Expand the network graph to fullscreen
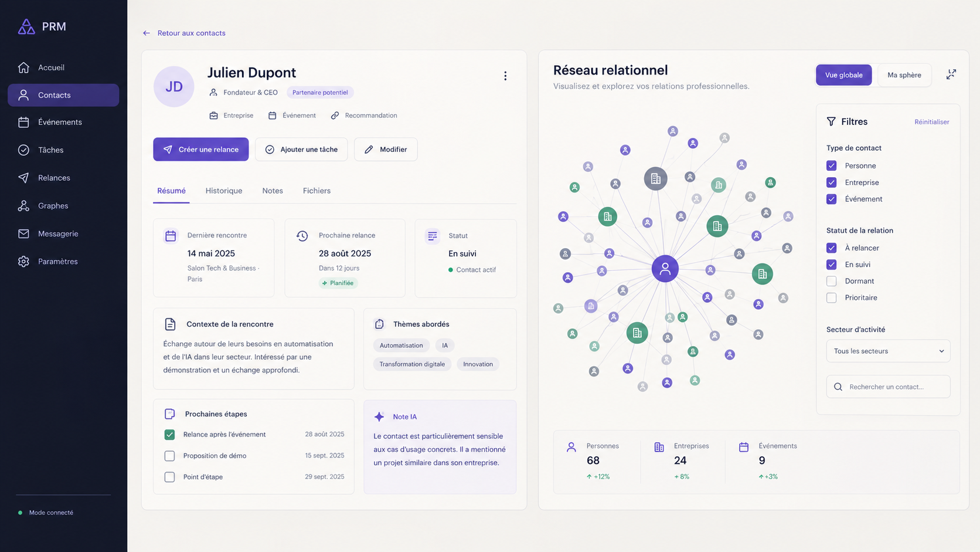The height and width of the screenshot is (552, 980). pyautogui.click(x=951, y=74)
